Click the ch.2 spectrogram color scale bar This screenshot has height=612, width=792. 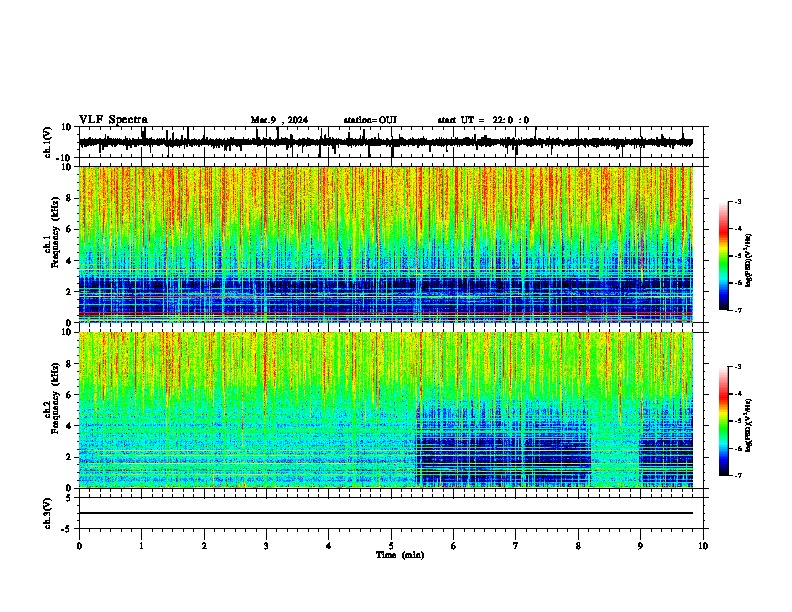coord(724,421)
